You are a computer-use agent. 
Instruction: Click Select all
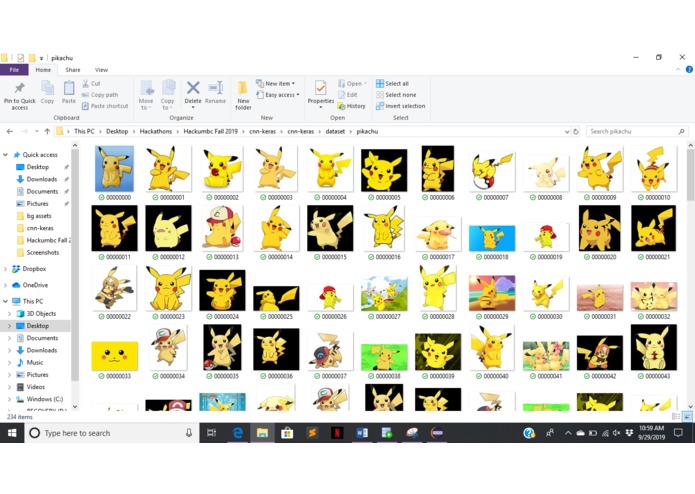coord(392,83)
